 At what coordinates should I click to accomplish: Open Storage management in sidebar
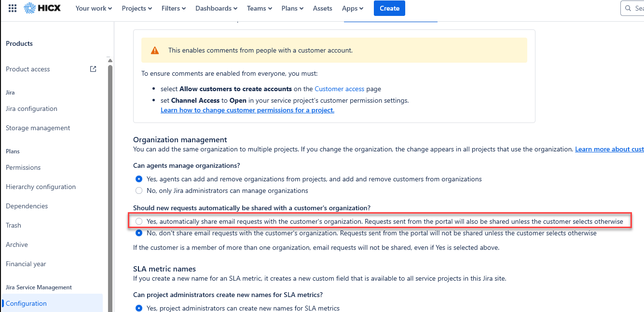tap(38, 128)
